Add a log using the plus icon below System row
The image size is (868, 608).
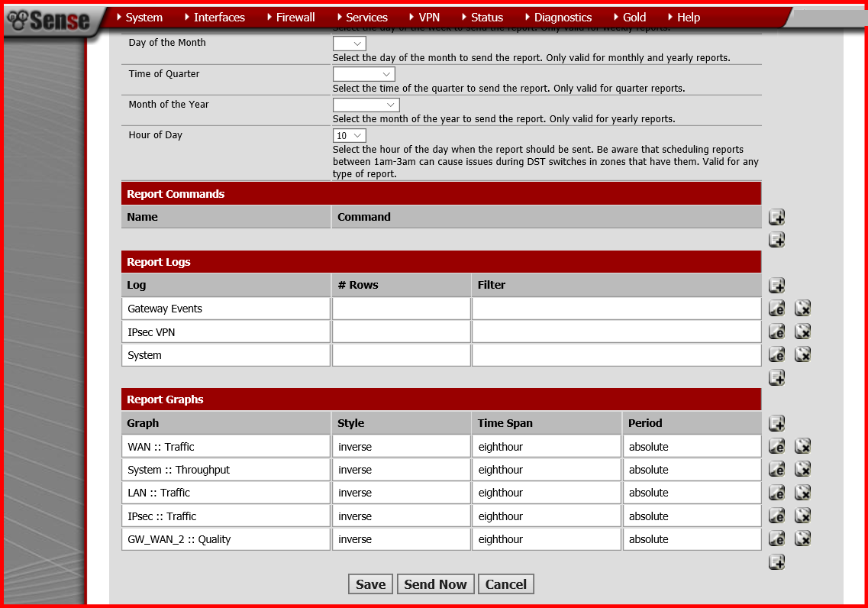(x=776, y=377)
